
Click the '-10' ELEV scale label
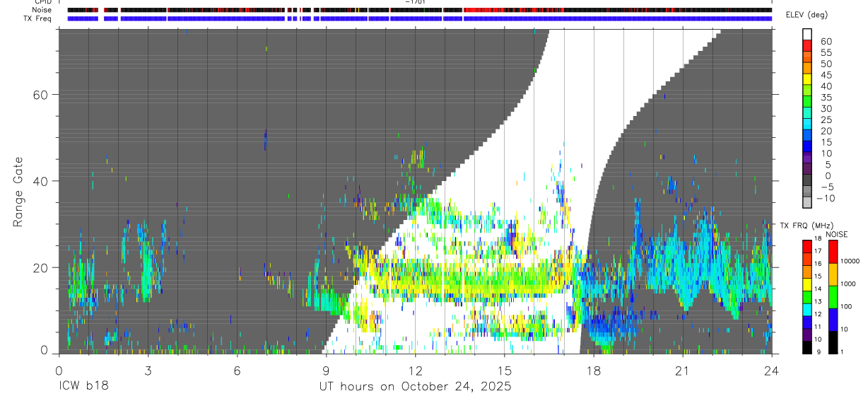[826, 199]
